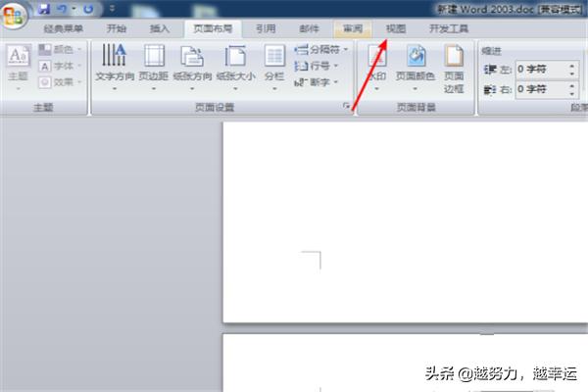Open the 开发工具 tab
The image size is (588, 392).
(x=449, y=28)
